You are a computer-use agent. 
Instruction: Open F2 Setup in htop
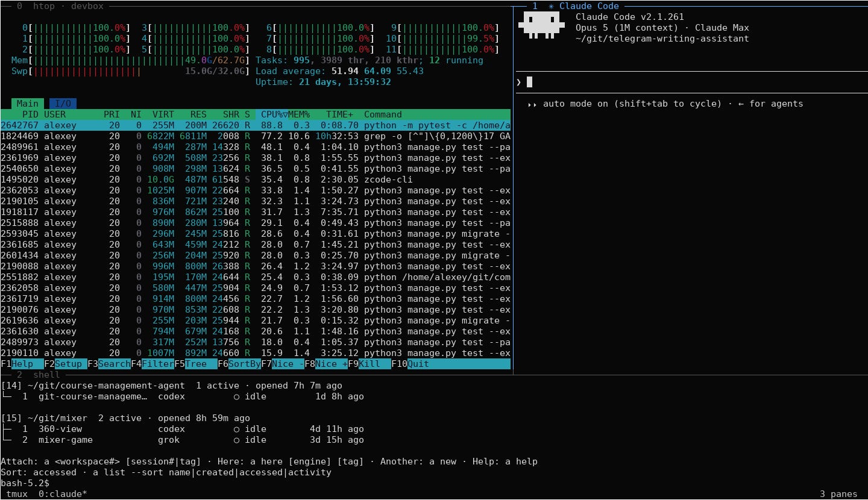[x=66, y=364]
